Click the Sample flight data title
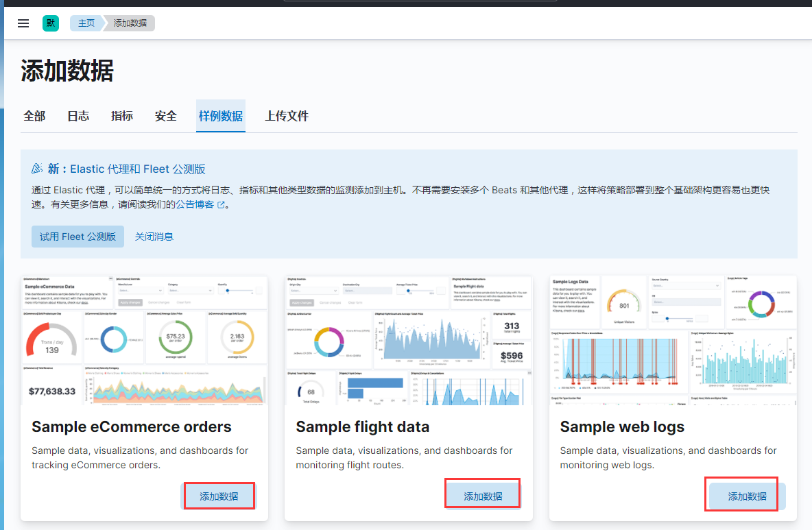 point(363,426)
